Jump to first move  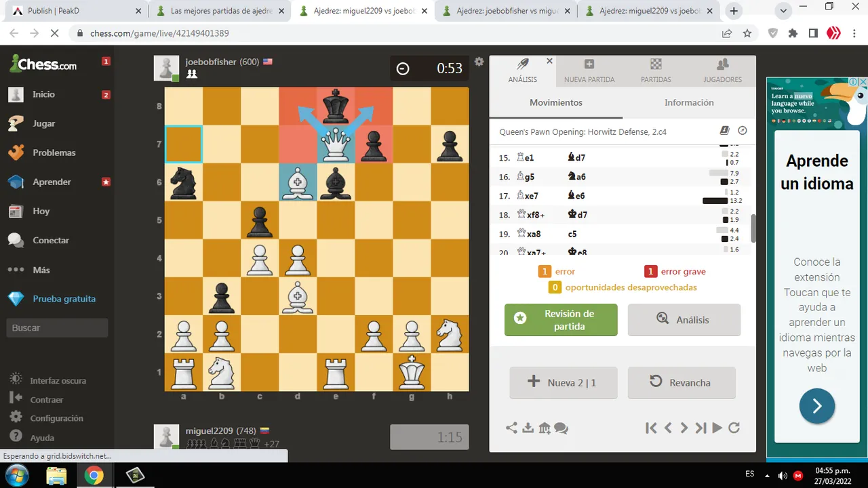pyautogui.click(x=651, y=428)
